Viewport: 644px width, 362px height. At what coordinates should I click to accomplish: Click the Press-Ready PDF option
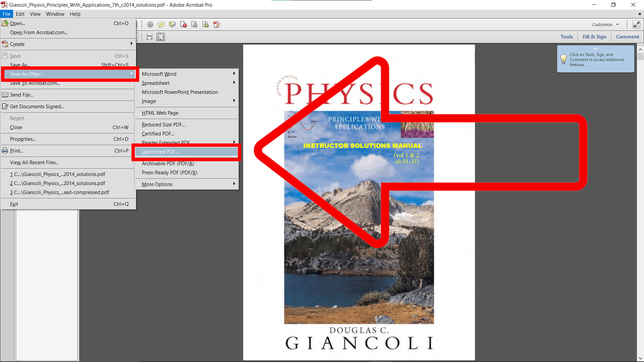169,172
